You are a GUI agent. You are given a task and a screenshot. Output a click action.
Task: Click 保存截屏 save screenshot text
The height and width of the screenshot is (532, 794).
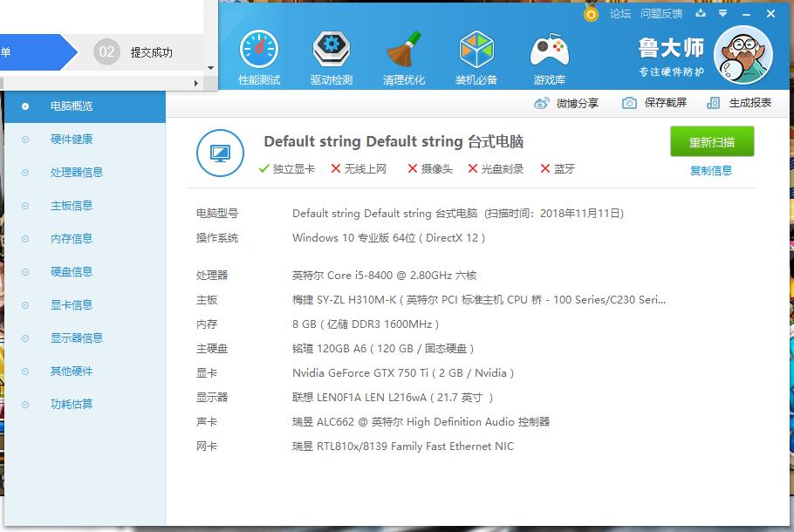point(666,103)
